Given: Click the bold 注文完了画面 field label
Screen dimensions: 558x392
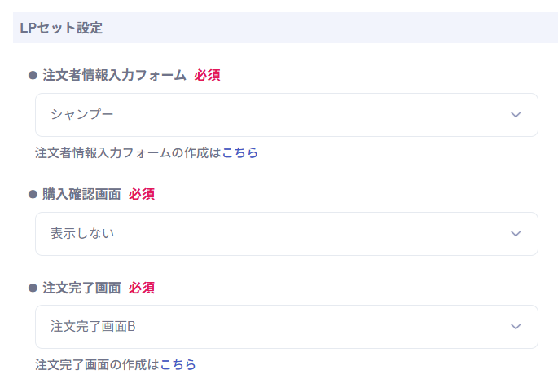Looking at the screenshot, I should pyautogui.click(x=81, y=288).
